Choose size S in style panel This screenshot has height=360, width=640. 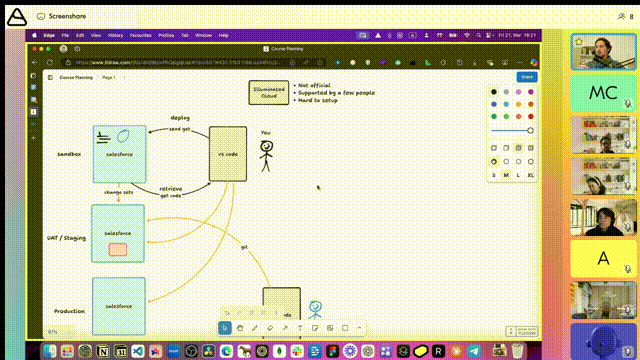pos(494,175)
